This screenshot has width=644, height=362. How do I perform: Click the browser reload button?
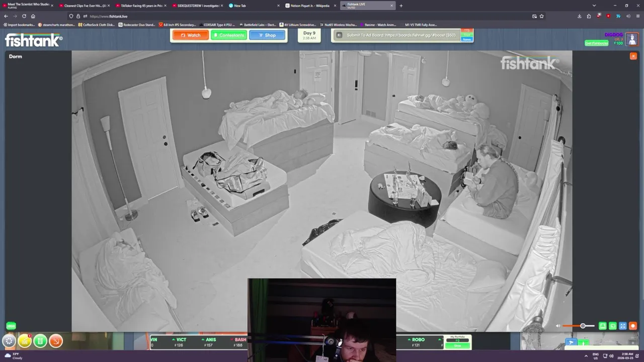pyautogui.click(x=24, y=16)
